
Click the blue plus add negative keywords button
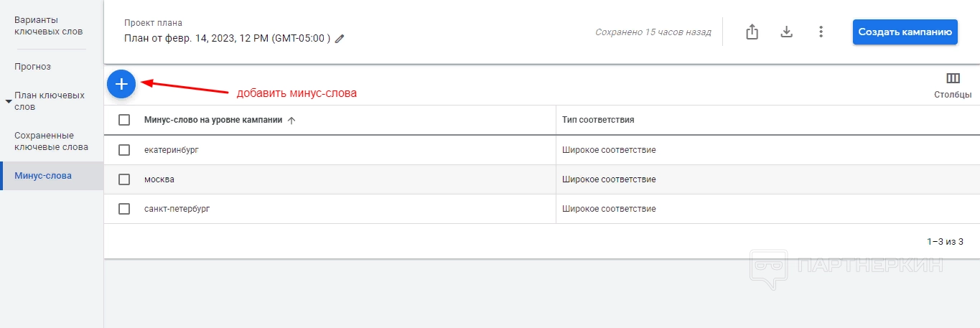tap(121, 84)
